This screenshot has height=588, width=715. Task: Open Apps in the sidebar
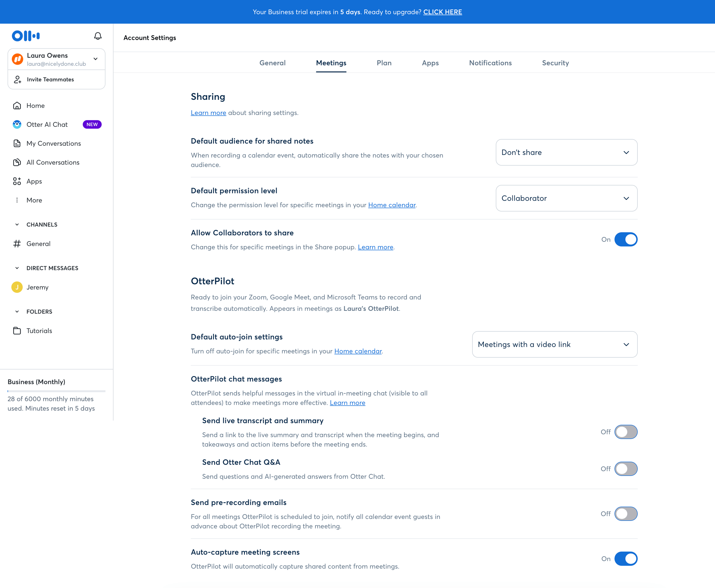click(x=57, y=181)
